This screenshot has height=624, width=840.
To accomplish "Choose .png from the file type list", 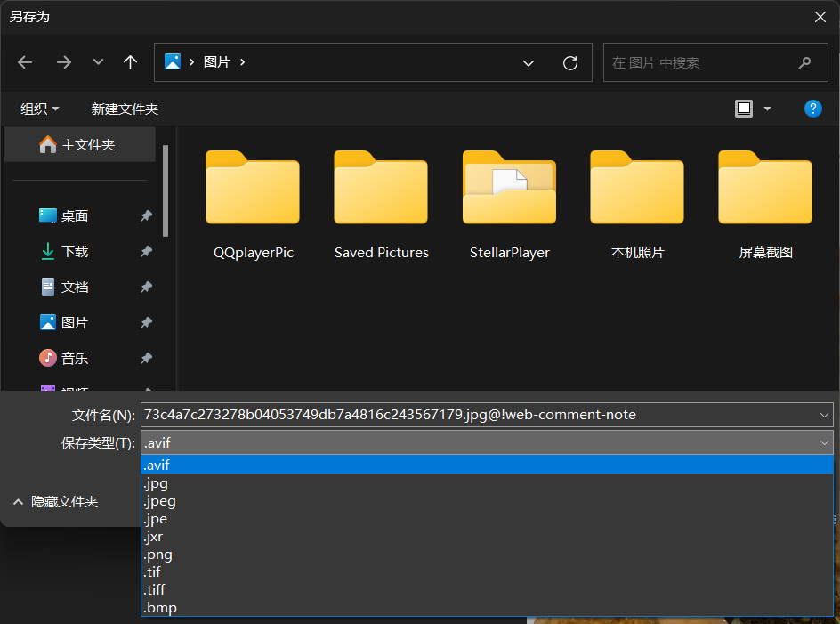I will click(158, 555).
